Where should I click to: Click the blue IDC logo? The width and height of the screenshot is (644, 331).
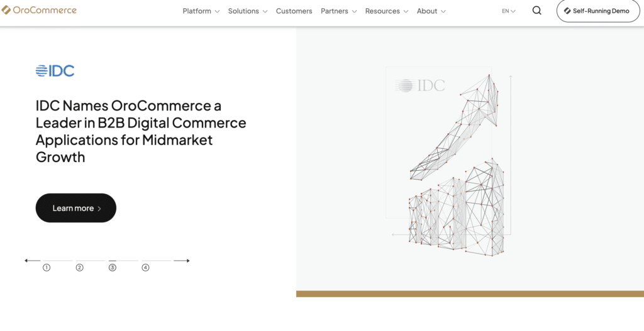pos(55,71)
